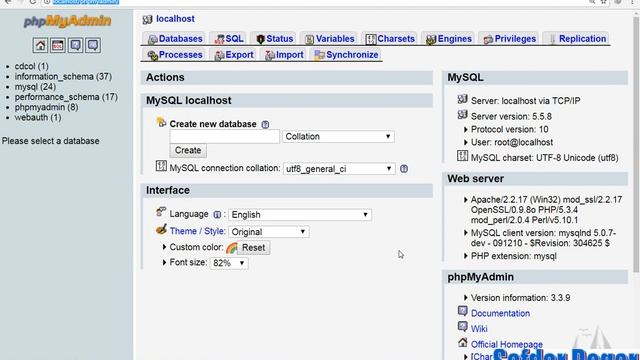Click the page's vertical scrollbar
Screen dimensions: 640x360
point(636,145)
